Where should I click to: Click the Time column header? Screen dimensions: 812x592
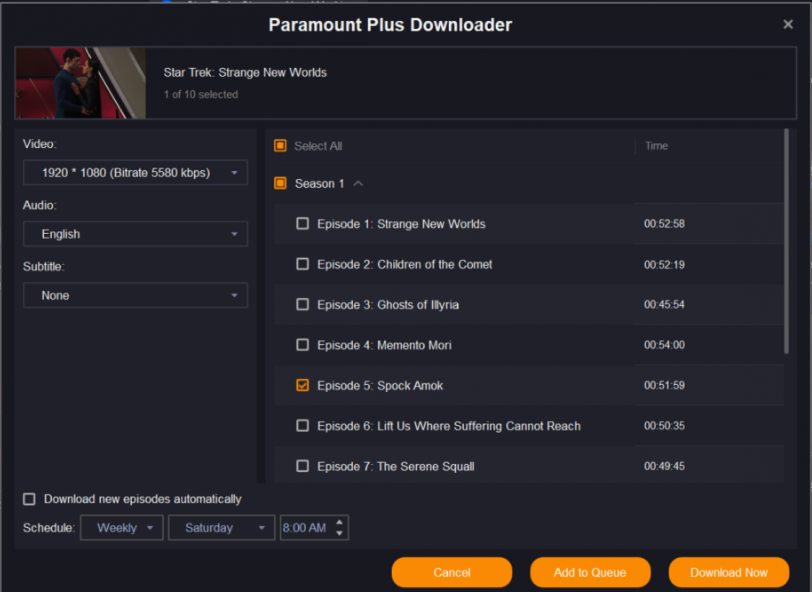pos(656,146)
